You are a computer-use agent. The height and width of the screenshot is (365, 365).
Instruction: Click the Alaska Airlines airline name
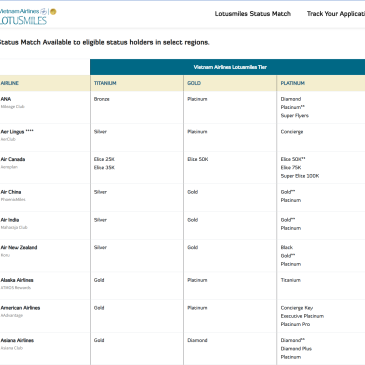pyautogui.click(x=17, y=280)
